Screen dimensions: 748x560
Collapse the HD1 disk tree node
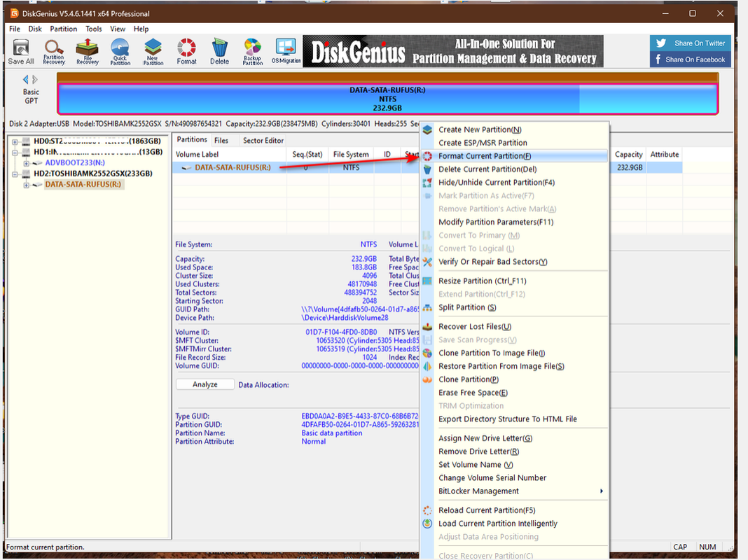point(15,153)
